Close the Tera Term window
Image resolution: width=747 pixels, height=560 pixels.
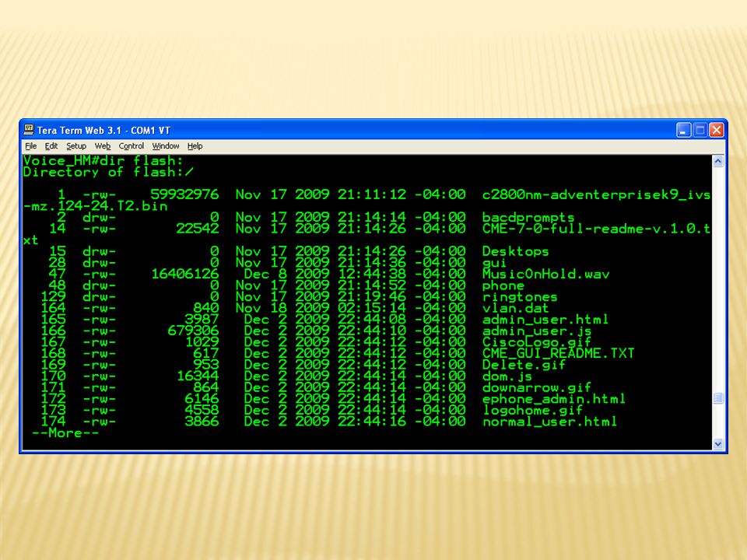(717, 130)
